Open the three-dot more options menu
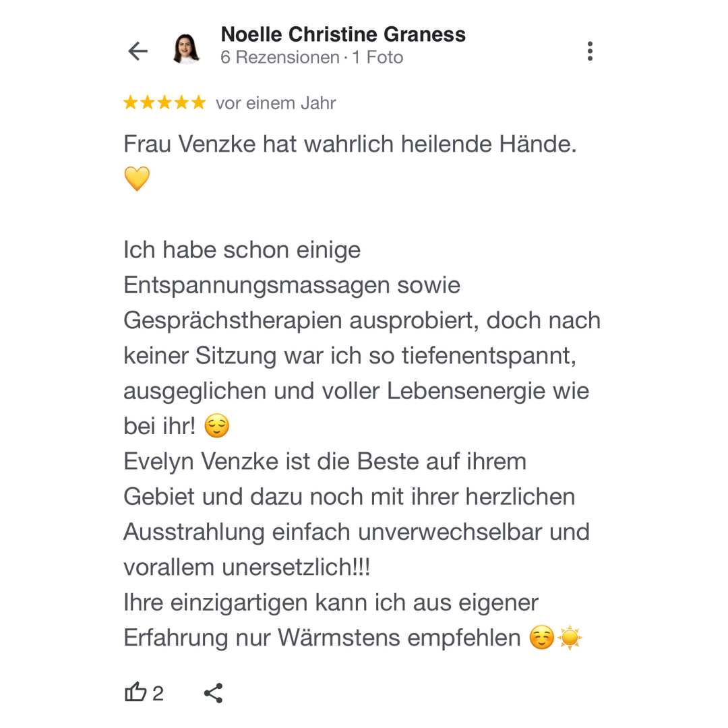Viewport: 728px width, 728px height. [x=590, y=51]
